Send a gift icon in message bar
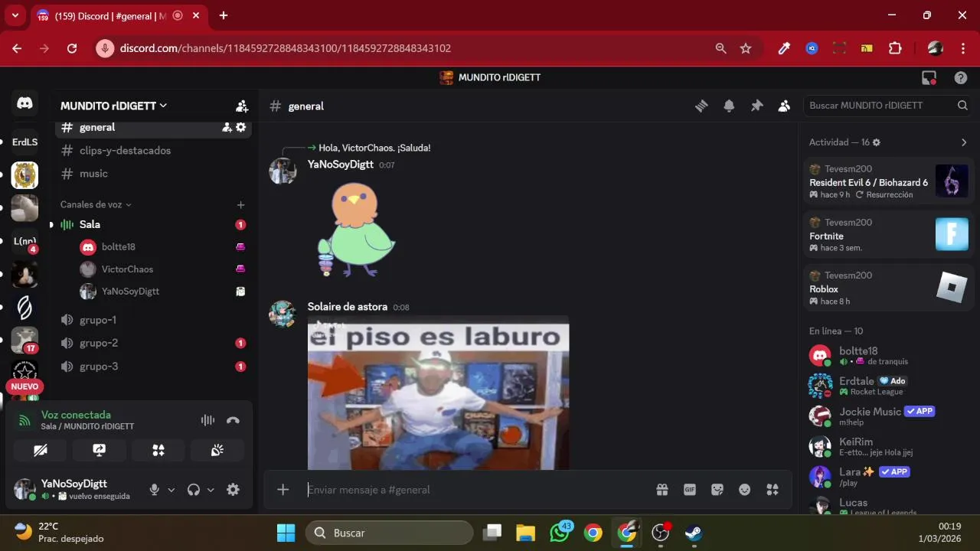The image size is (980, 551). 662,490
